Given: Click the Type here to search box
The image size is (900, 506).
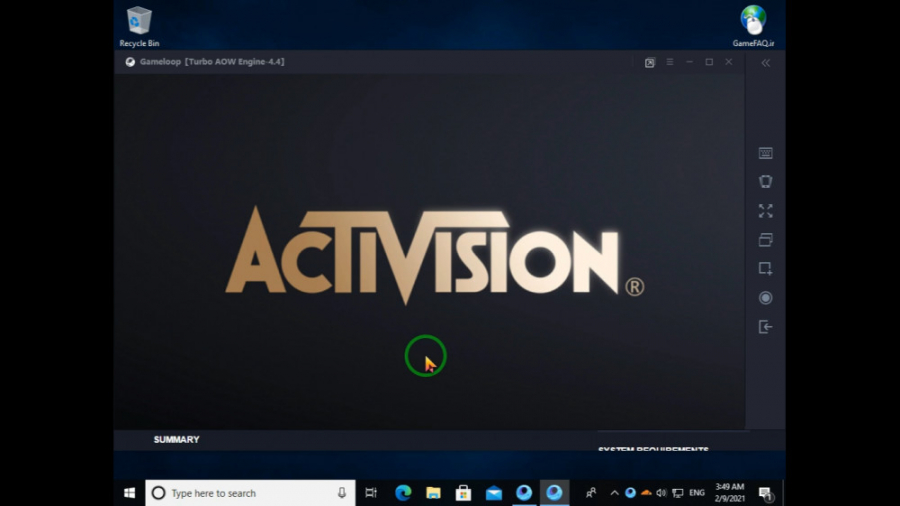Looking at the screenshot, I should click(x=250, y=493).
